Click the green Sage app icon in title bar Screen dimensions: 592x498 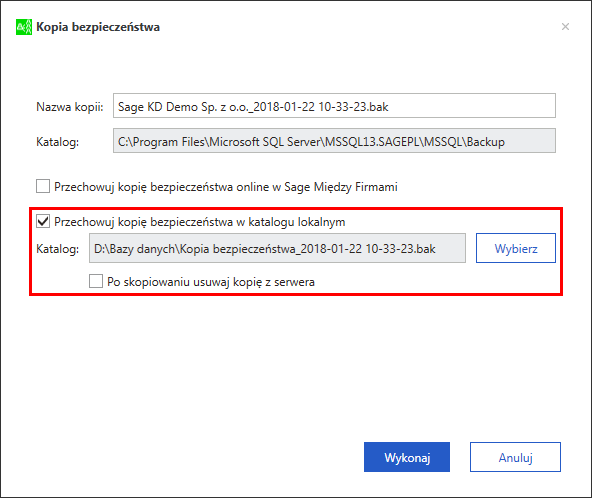[x=24, y=27]
